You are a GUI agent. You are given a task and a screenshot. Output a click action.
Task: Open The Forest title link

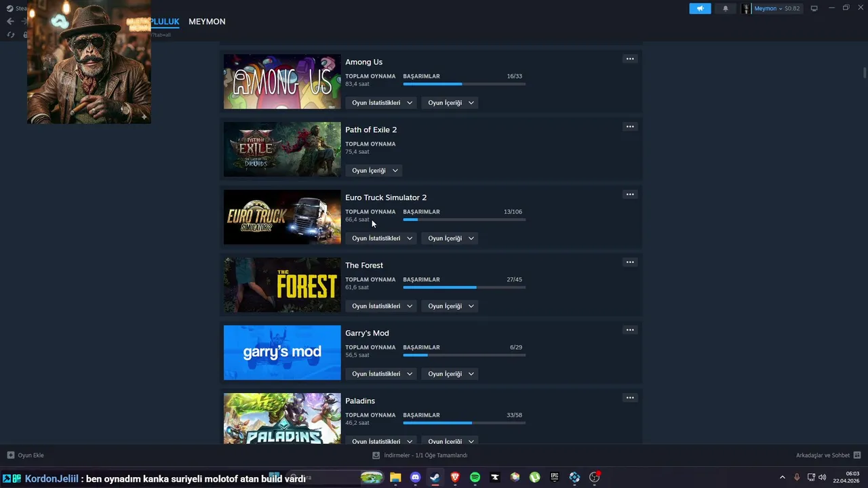[364, 266]
